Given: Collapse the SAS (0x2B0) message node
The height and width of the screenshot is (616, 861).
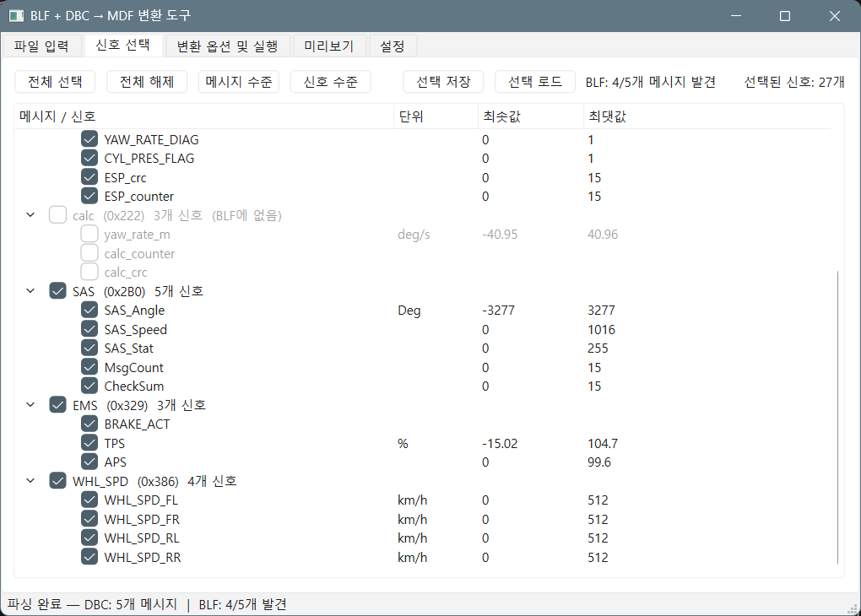Looking at the screenshot, I should click(30, 291).
